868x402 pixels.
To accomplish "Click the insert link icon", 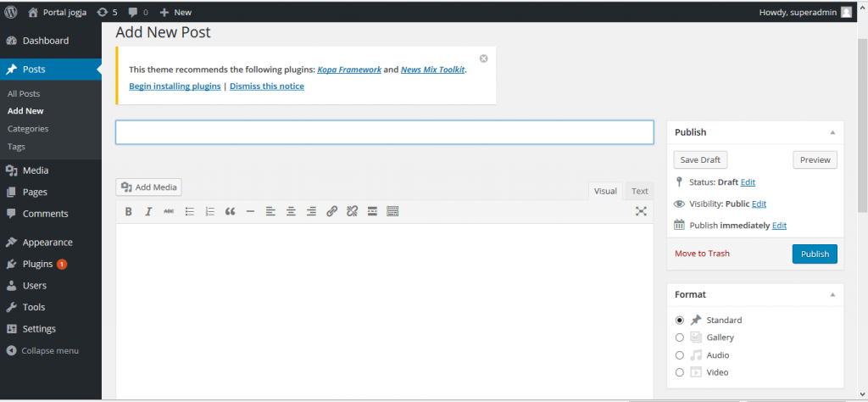I will tap(331, 211).
